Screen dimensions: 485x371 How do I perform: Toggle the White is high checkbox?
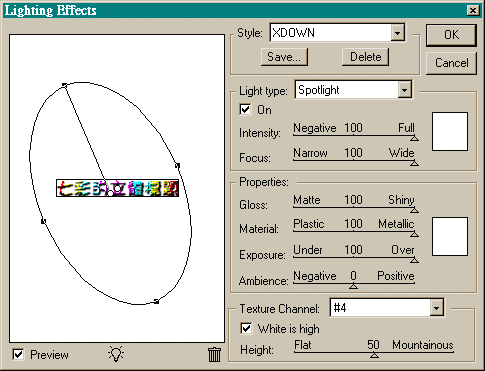tap(246, 329)
